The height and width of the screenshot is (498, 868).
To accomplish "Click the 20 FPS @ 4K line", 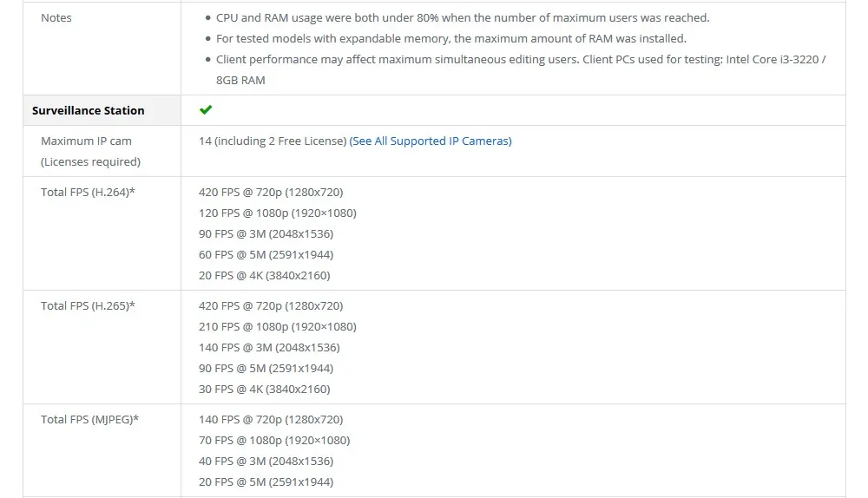I will point(264,275).
